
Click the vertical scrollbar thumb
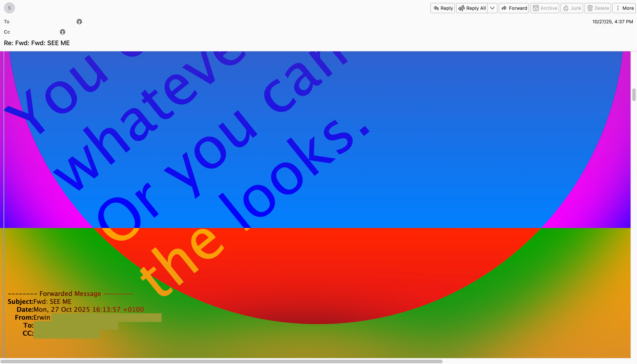(x=634, y=95)
